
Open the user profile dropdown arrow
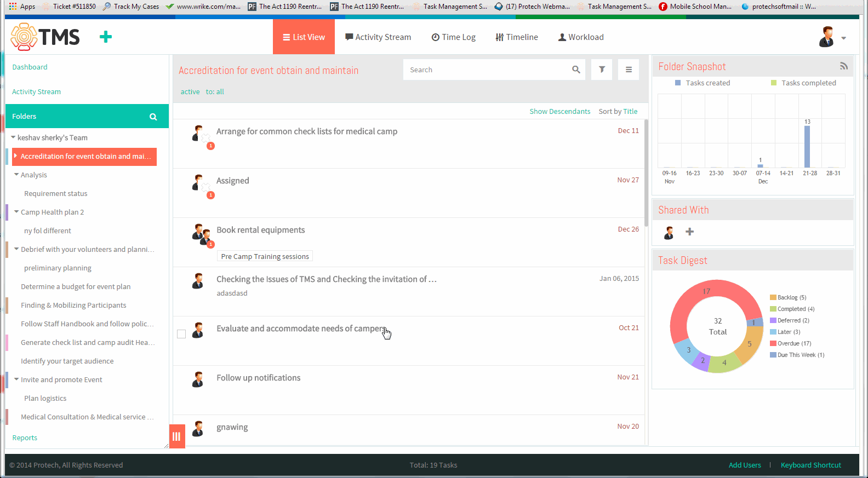(x=844, y=38)
